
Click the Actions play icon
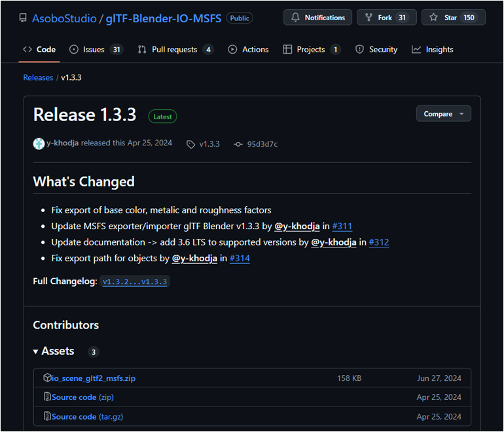point(232,50)
